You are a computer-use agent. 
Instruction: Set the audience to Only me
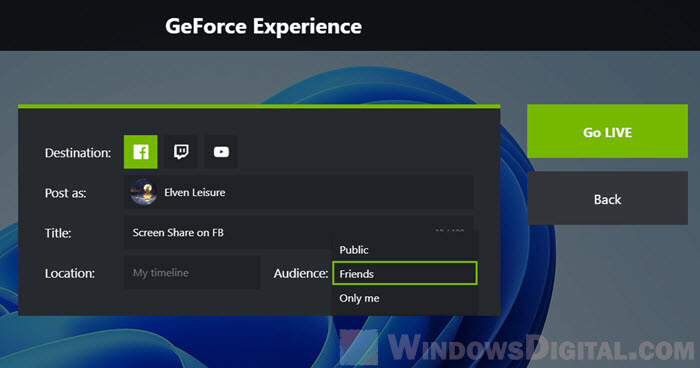[x=405, y=298]
